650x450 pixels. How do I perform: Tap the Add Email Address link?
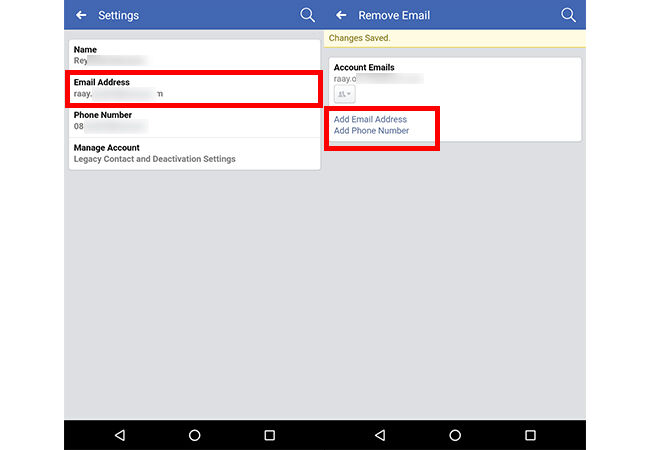[x=370, y=119]
